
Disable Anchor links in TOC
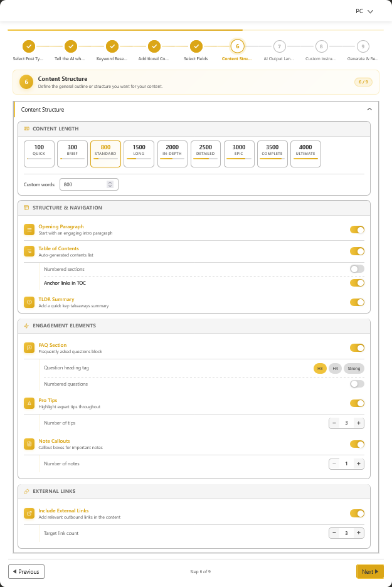[357, 282]
